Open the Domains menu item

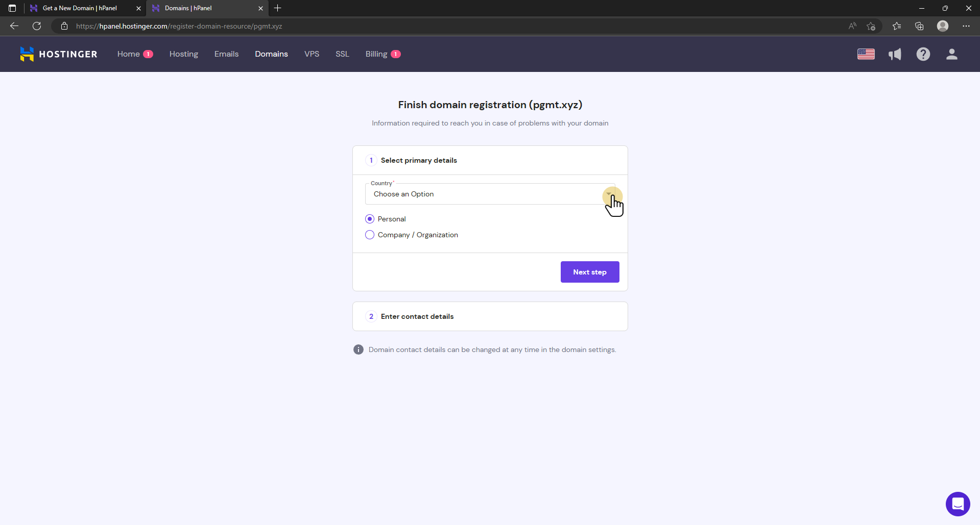(x=271, y=54)
